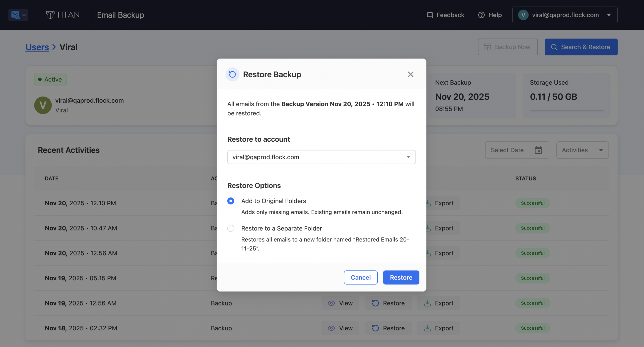Open the Help menu item

point(490,15)
